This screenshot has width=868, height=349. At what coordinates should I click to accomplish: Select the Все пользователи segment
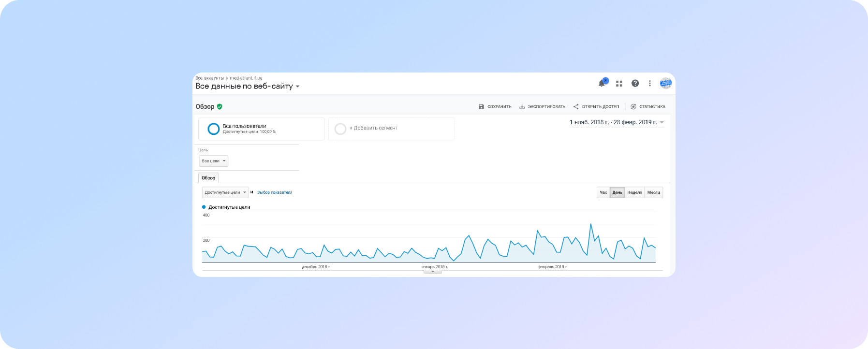tap(262, 129)
